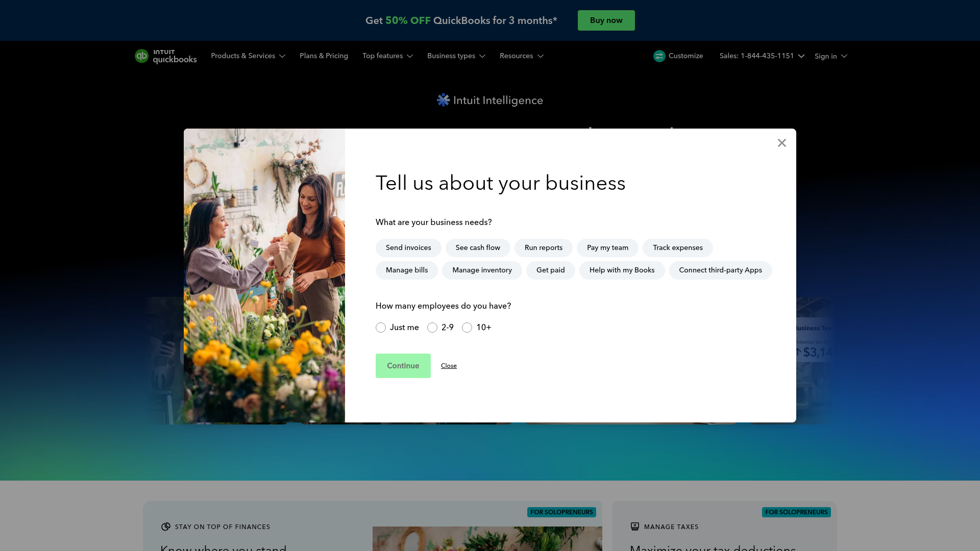Toggle the Manage bills chip
Viewport: 980px width, 551px height.
pyautogui.click(x=407, y=270)
